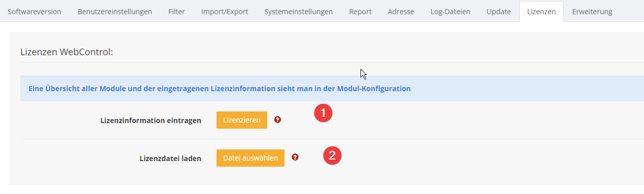
Task: Click the Lizenzdatei laden label
Action: (x=170, y=159)
